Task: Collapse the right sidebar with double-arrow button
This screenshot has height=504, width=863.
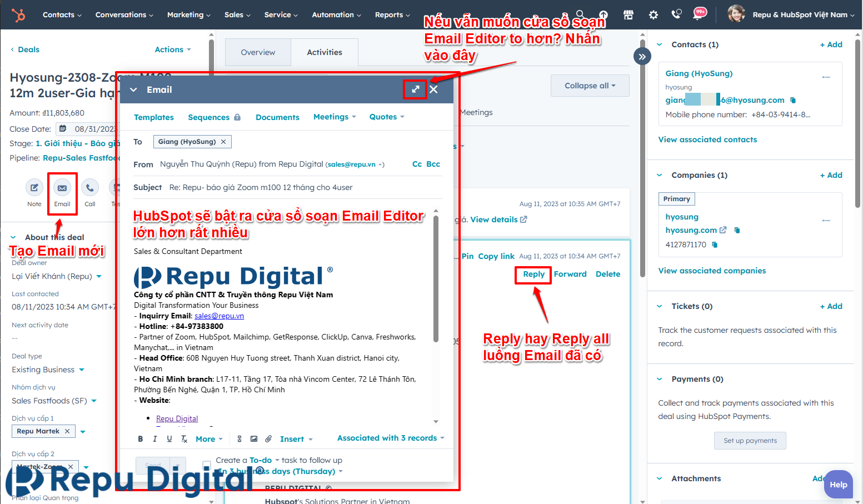Action: coord(642,56)
